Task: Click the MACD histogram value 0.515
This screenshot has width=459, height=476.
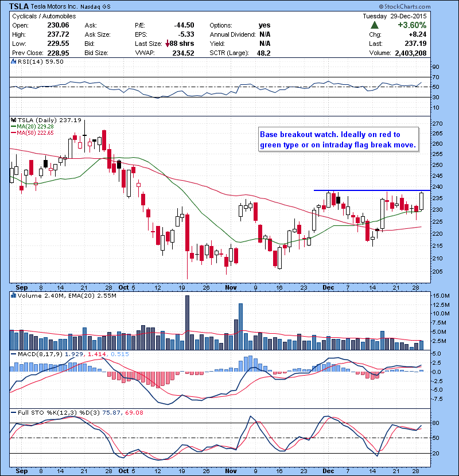Action: coord(120,354)
